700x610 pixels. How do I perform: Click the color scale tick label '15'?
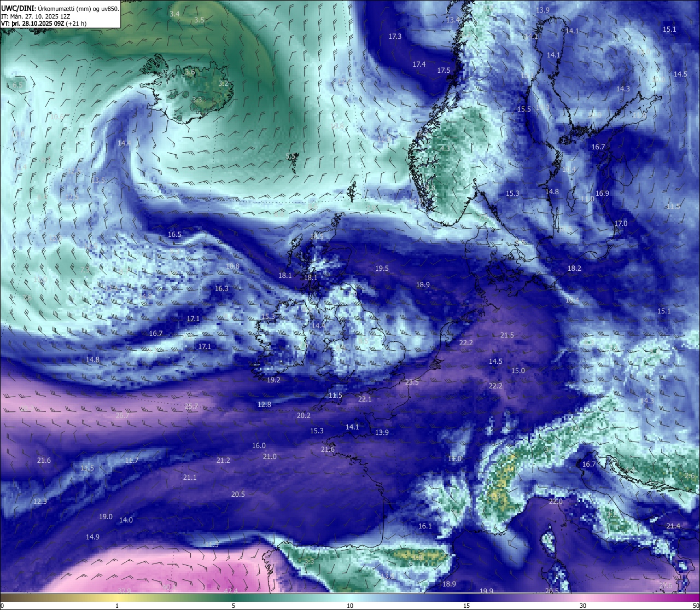coord(466,606)
